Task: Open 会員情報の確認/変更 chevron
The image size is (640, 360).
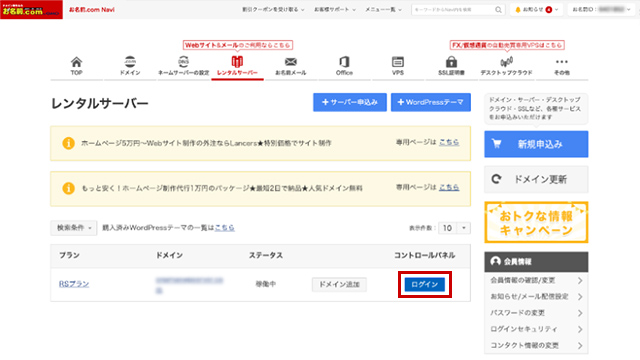Action: pyautogui.click(x=580, y=280)
